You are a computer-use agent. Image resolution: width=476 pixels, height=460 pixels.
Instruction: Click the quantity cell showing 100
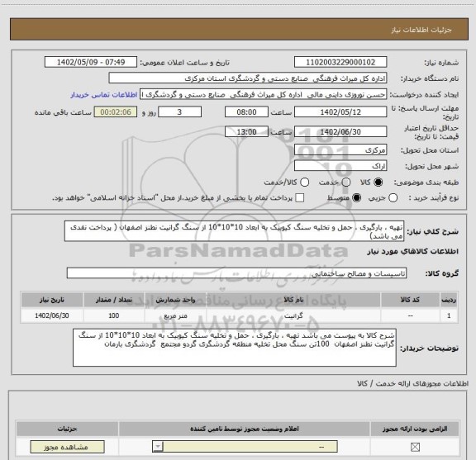114,315
